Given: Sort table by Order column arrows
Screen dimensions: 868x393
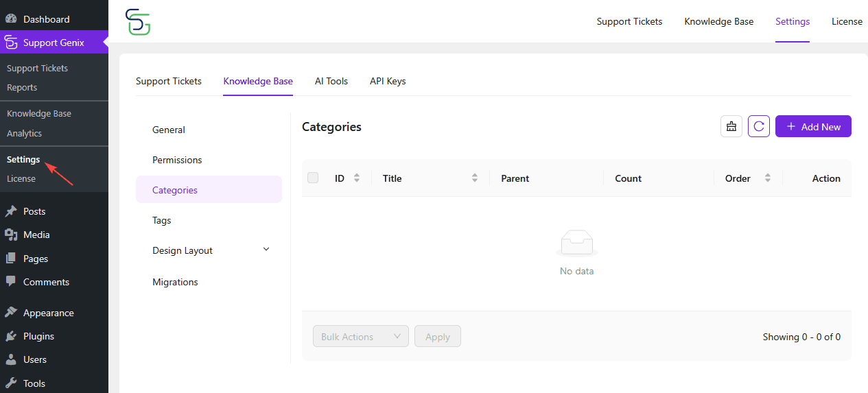Looking at the screenshot, I should [768, 178].
